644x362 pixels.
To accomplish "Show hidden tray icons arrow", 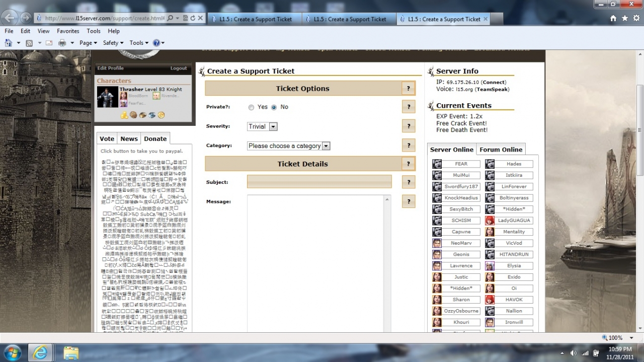I will [x=561, y=352].
